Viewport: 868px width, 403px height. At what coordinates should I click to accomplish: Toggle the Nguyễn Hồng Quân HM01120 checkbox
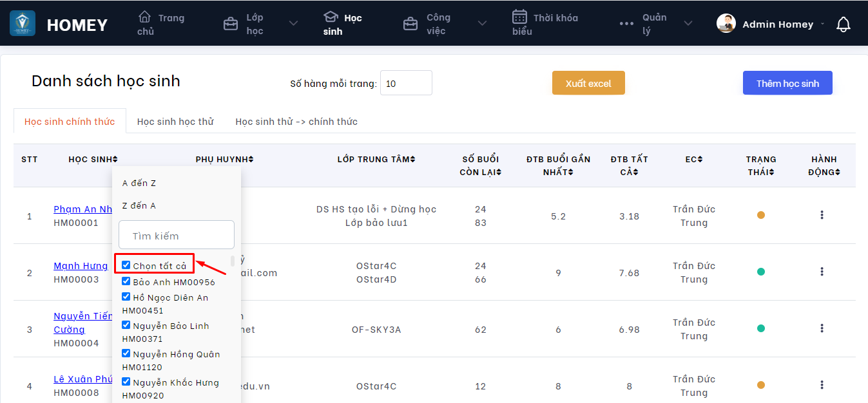pos(126,353)
